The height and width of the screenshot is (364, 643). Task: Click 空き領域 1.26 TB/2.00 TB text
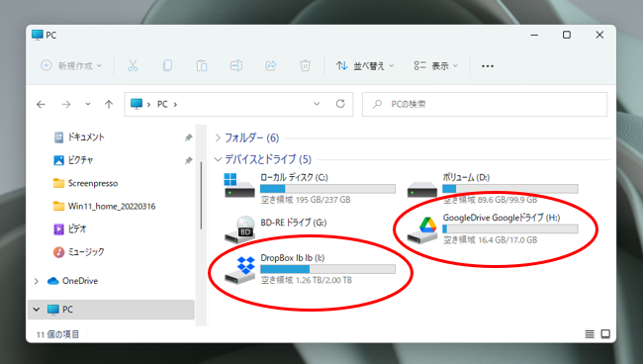[307, 280]
